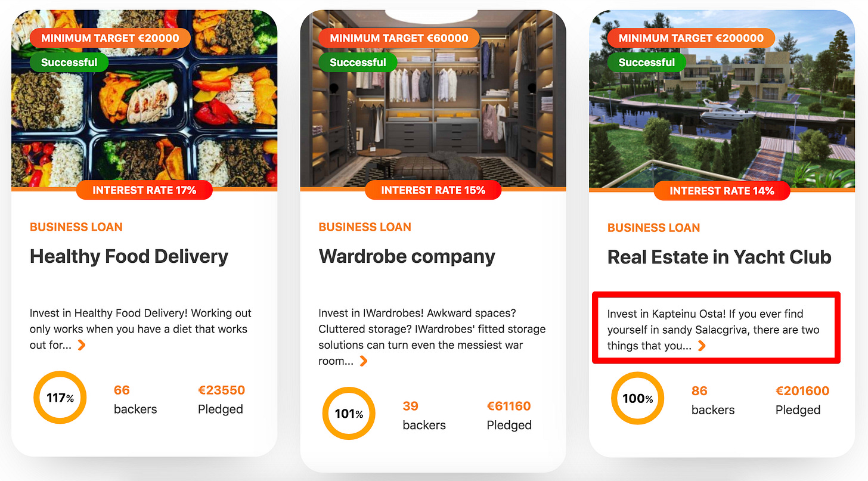Open the Real Estate in Yacht Club title
This screenshot has height=481, width=868.
point(719,257)
